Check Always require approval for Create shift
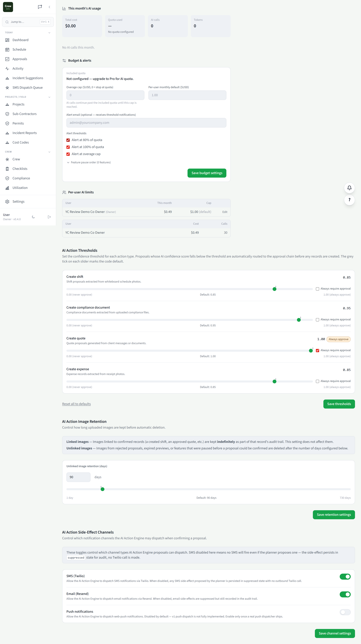The height and width of the screenshot is (644, 361). point(317,289)
